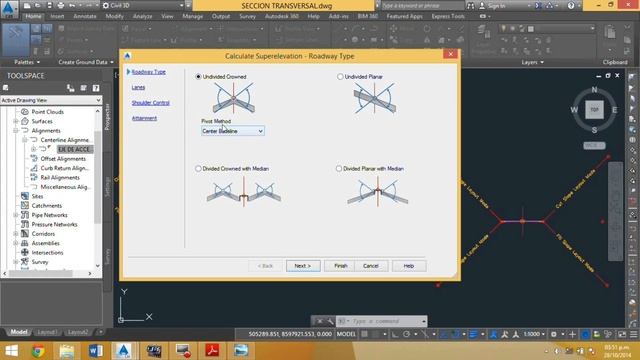This screenshot has height=360, width=640.
Task: Open the Modify ribbon tab
Action: tap(114, 16)
